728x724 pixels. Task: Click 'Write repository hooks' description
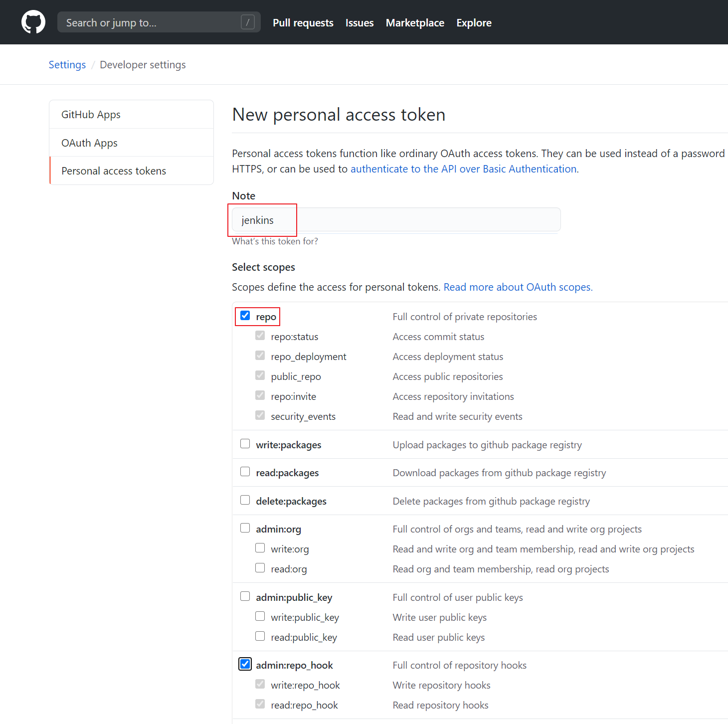coord(442,685)
